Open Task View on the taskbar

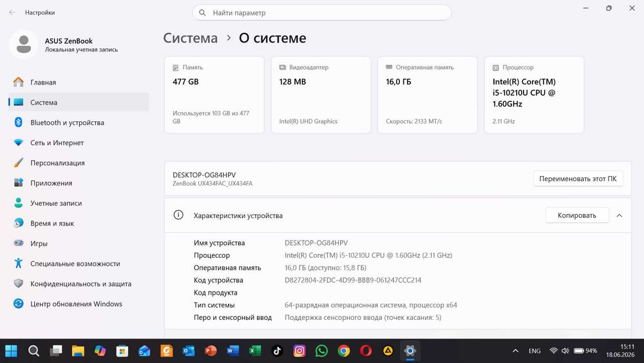pos(56,351)
